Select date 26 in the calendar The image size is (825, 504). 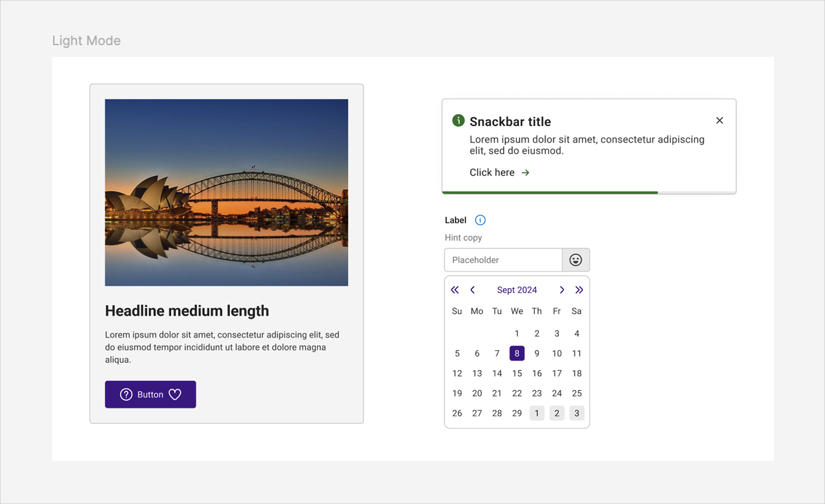pos(457,413)
